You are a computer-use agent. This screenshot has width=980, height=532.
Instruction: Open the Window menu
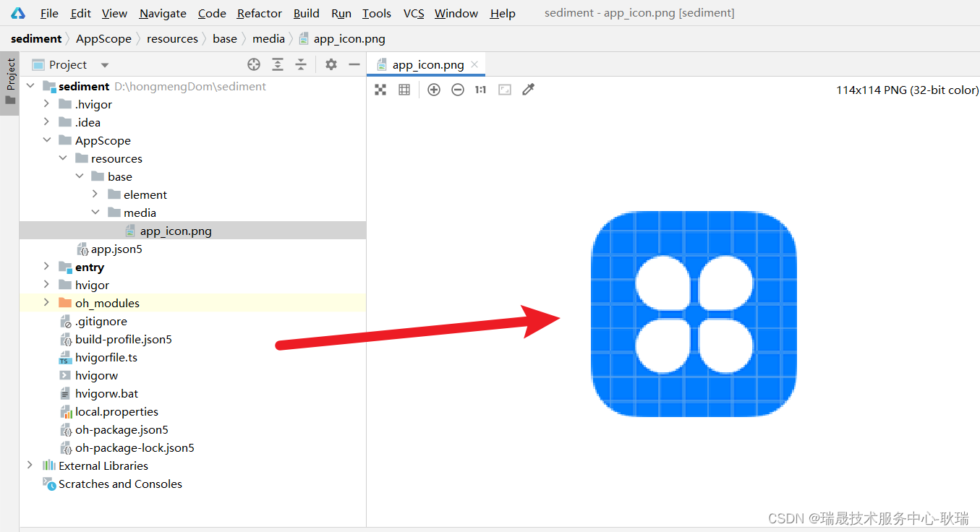click(456, 13)
